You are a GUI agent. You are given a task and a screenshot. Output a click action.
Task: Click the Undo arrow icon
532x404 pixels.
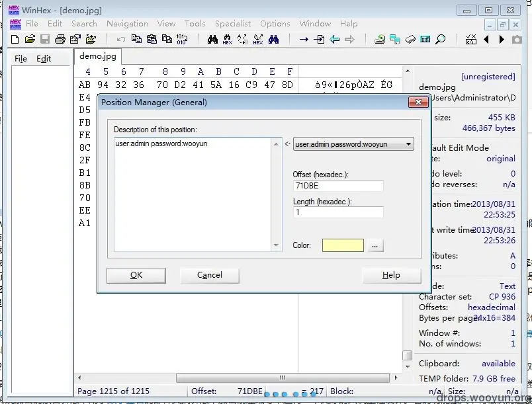[121, 39]
